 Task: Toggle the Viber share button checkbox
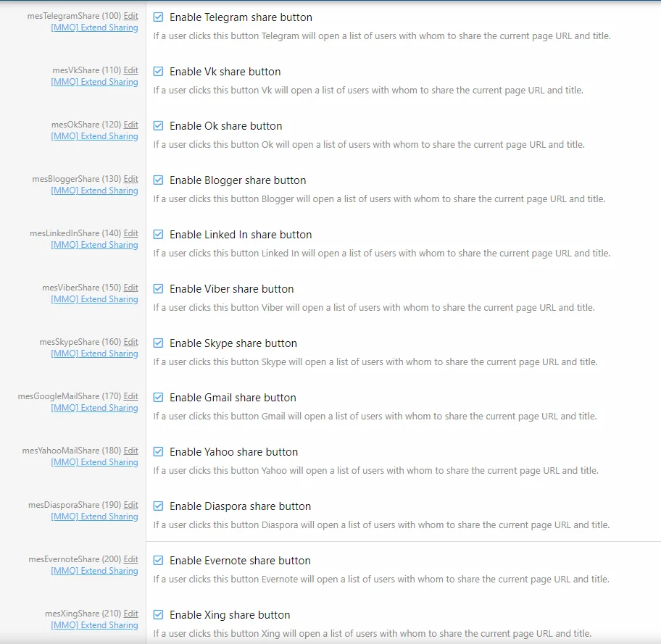(158, 289)
